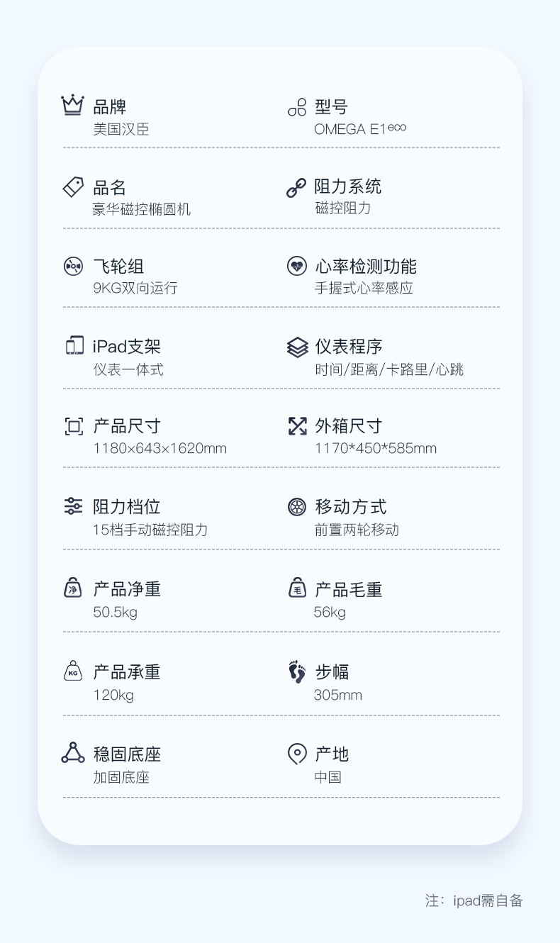Click the stacked layers icon for 仪表程序

[x=297, y=347]
